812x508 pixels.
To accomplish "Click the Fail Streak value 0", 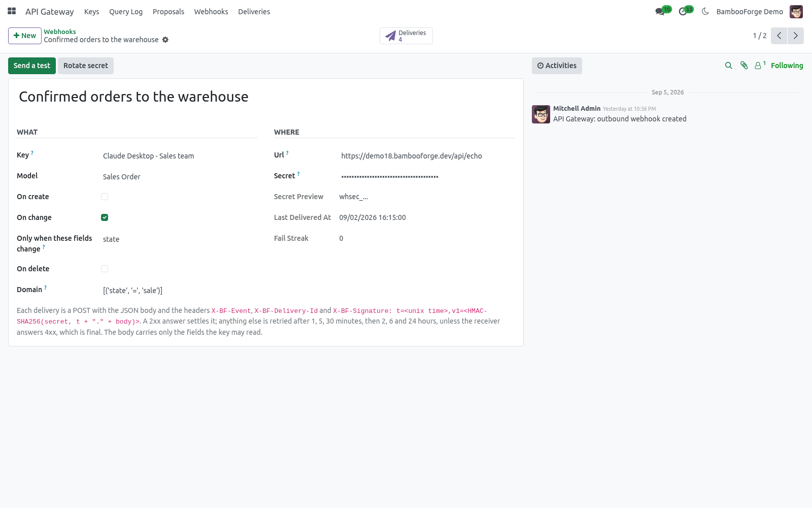I will [x=341, y=238].
